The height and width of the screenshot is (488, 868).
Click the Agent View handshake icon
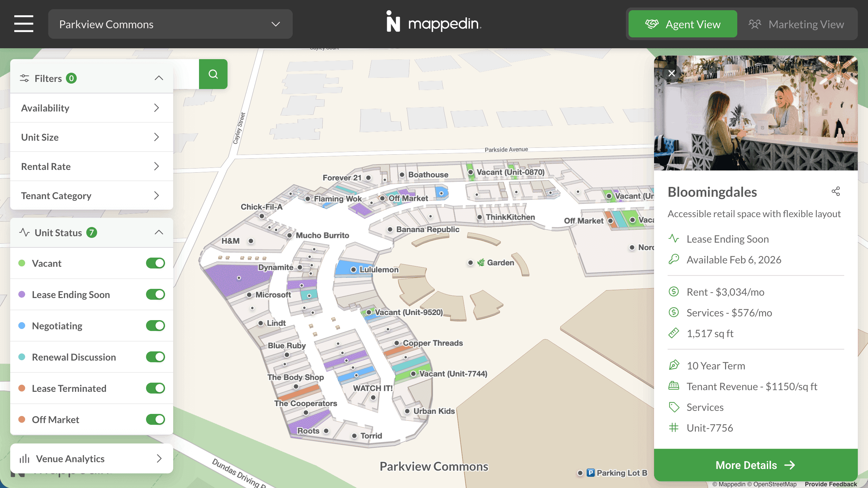click(652, 24)
